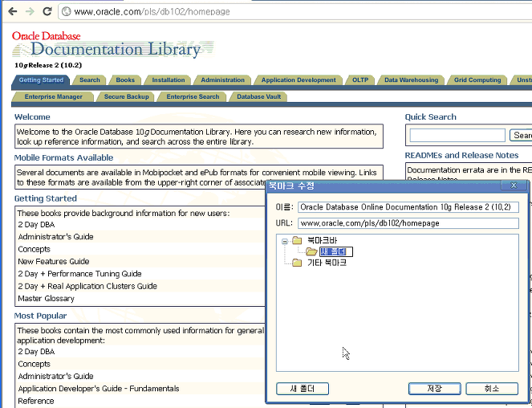
Task: Open the Installation tab
Action: pos(169,80)
